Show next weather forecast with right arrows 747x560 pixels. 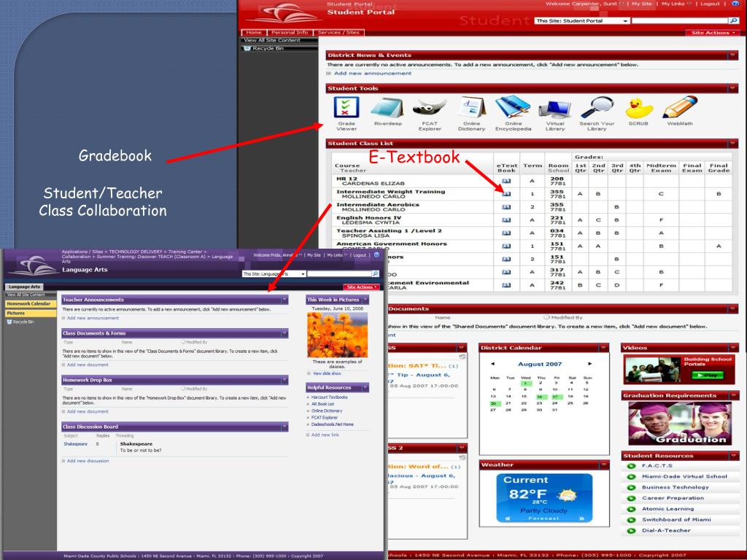click(581, 518)
